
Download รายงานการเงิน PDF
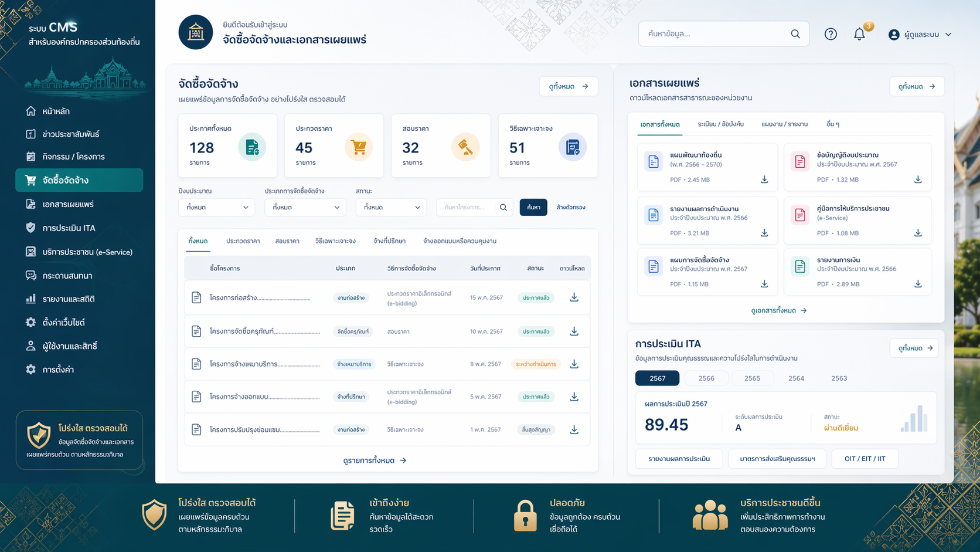coord(918,284)
